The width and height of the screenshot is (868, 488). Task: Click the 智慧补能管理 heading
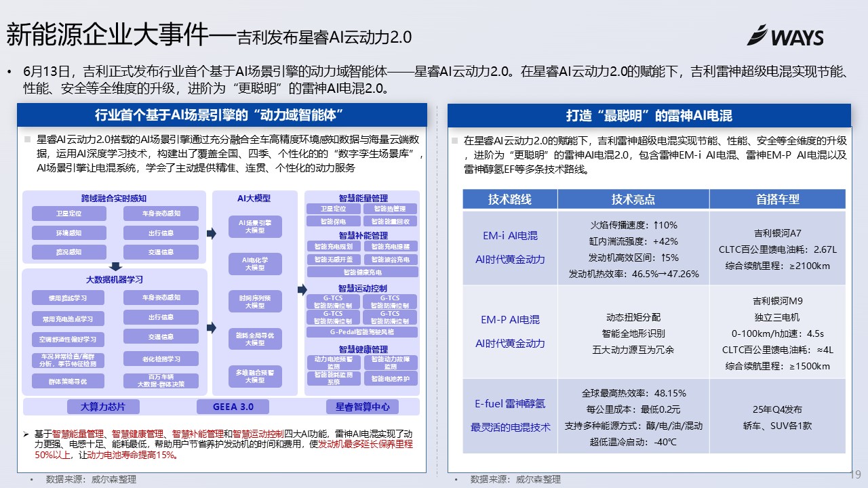point(363,235)
